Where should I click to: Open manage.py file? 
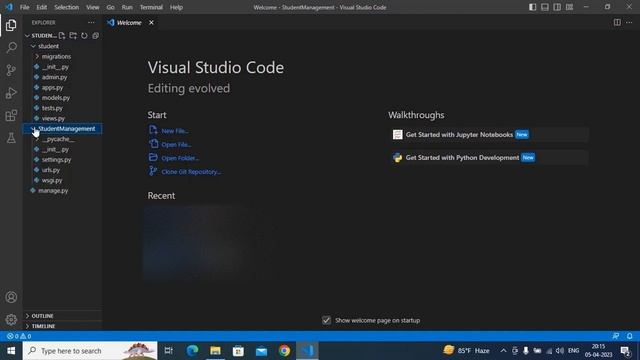click(53, 191)
